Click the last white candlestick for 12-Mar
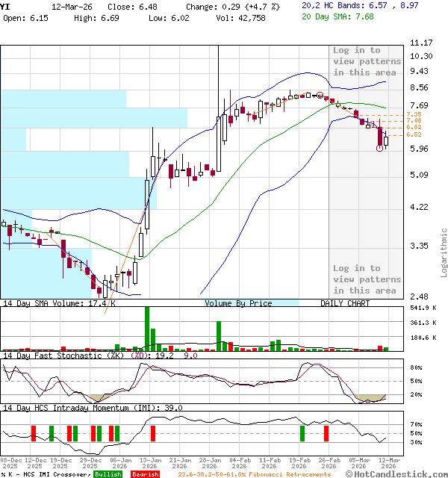The image size is (448, 478). (386, 137)
